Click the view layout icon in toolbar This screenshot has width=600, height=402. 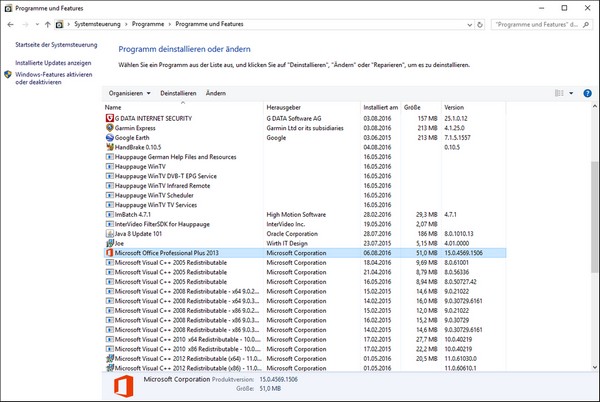559,93
